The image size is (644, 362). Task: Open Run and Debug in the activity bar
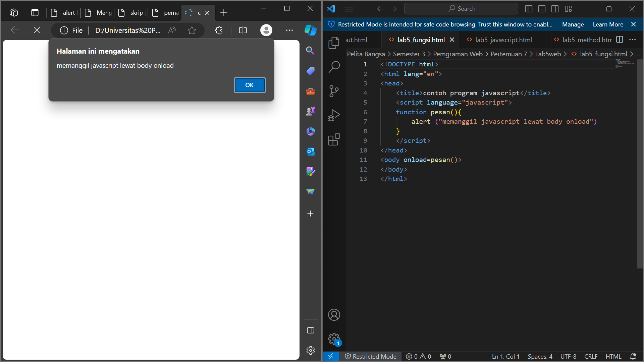click(x=334, y=115)
